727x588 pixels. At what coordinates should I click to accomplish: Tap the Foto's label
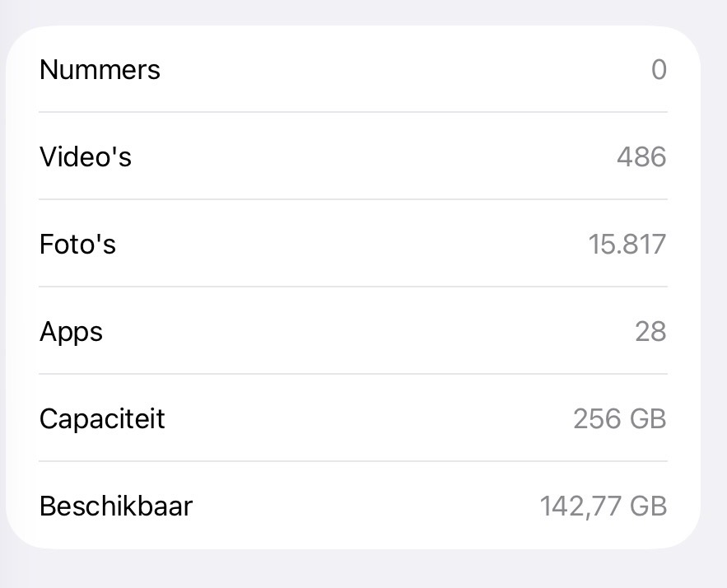click(77, 244)
